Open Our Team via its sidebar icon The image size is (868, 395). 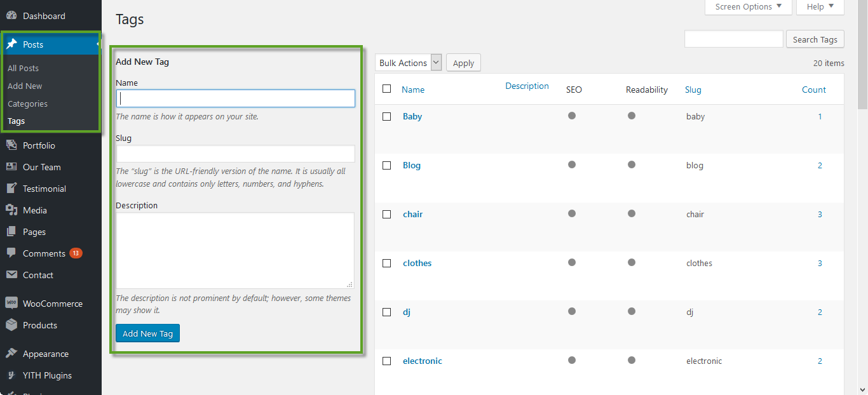click(11, 167)
